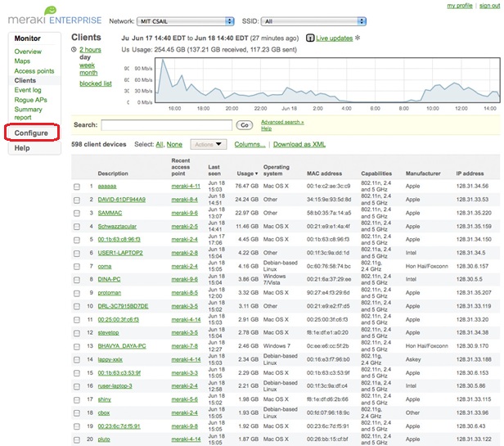Screen dimensions: 504x446
Task: Tick the checkbox for pluto
Action: tap(77, 439)
